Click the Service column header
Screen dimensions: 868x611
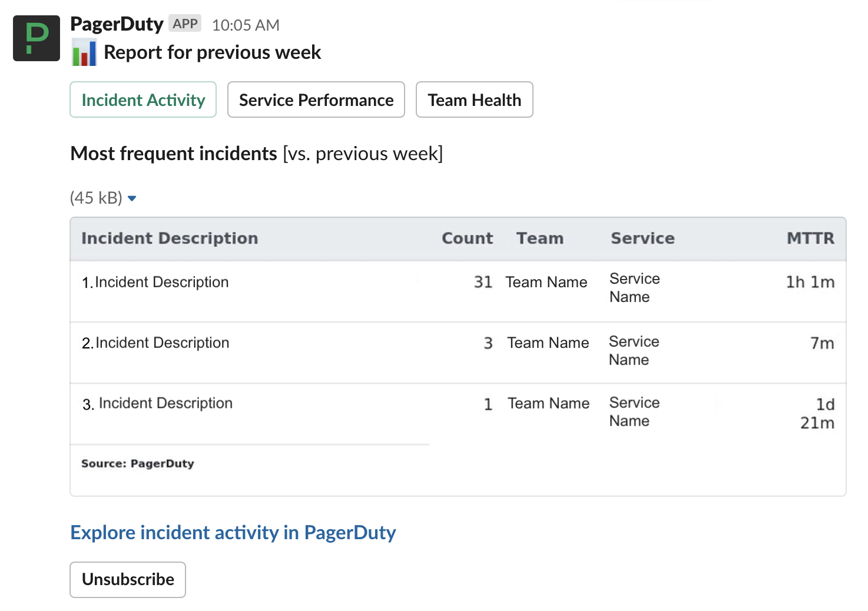click(642, 238)
